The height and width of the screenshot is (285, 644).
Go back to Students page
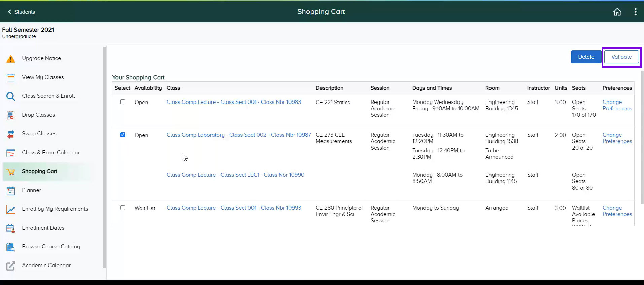pyautogui.click(x=22, y=12)
